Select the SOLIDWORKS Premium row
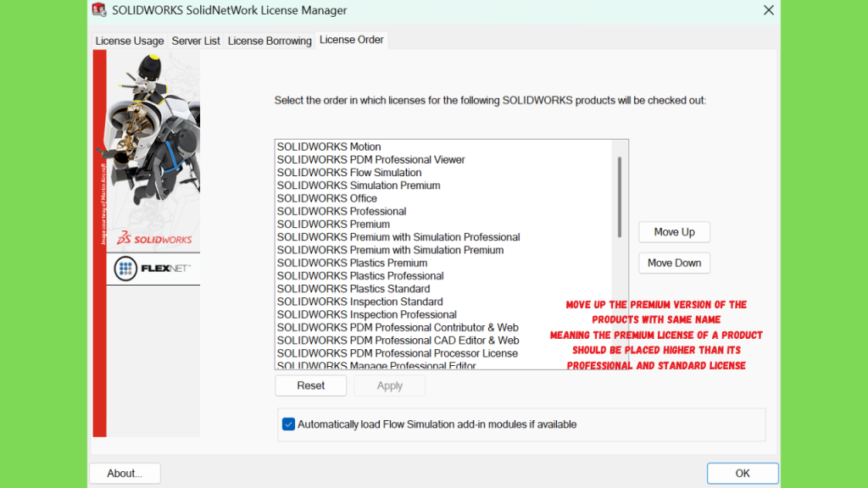 pos(443,224)
